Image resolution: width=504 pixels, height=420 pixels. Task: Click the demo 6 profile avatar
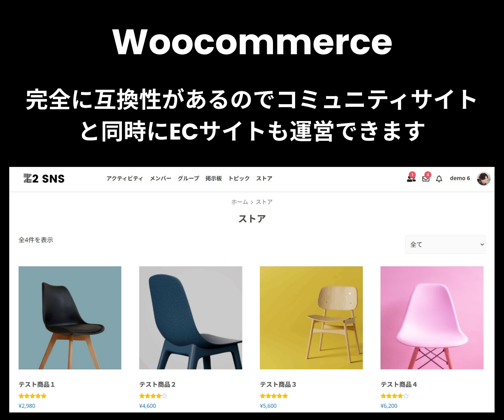point(484,179)
